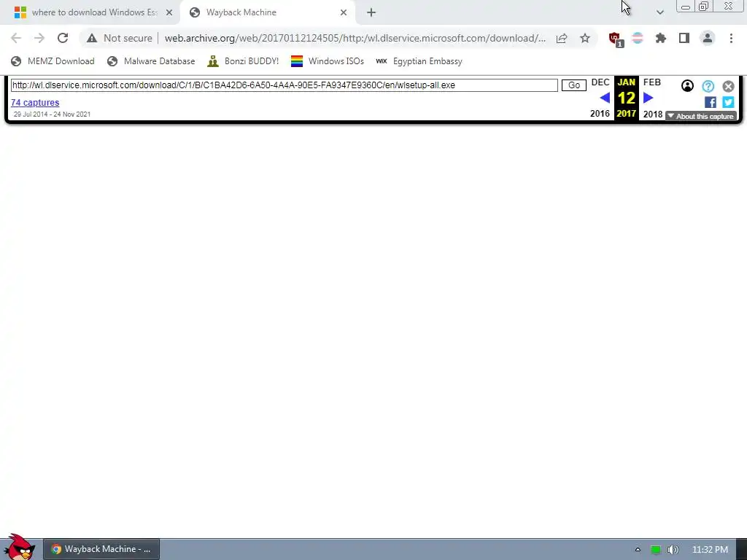
Task: Open Not secure site info
Action: [x=120, y=38]
